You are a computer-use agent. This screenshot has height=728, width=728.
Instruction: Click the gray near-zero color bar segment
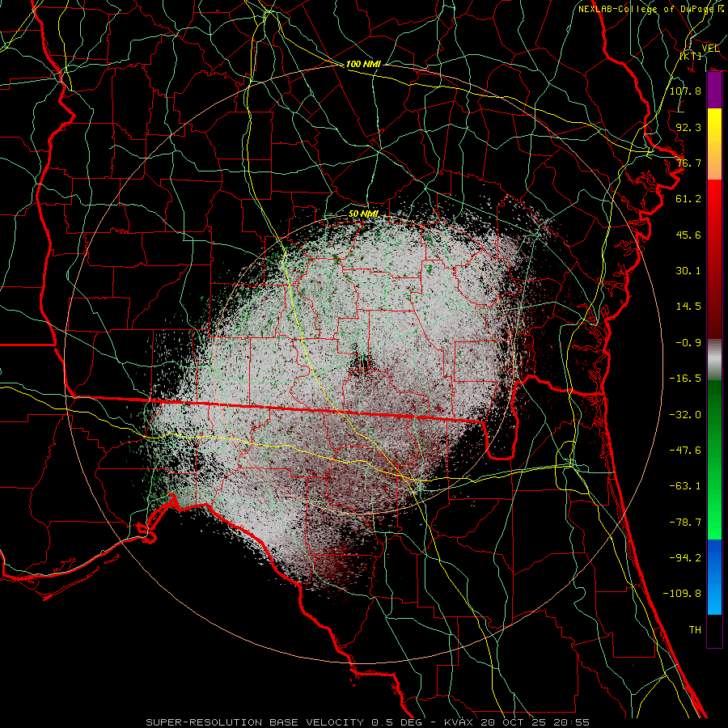click(714, 360)
